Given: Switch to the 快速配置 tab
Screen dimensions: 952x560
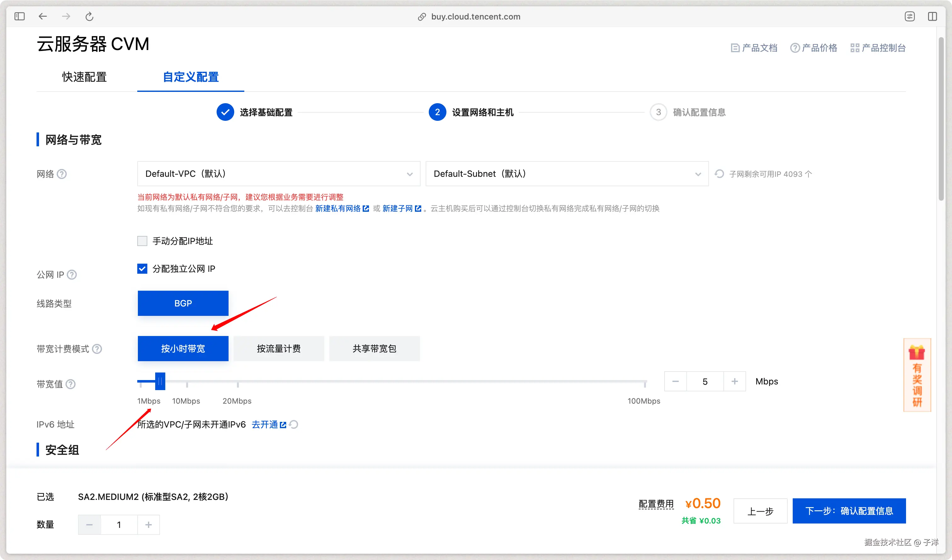Looking at the screenshot, I should point(84,77).
